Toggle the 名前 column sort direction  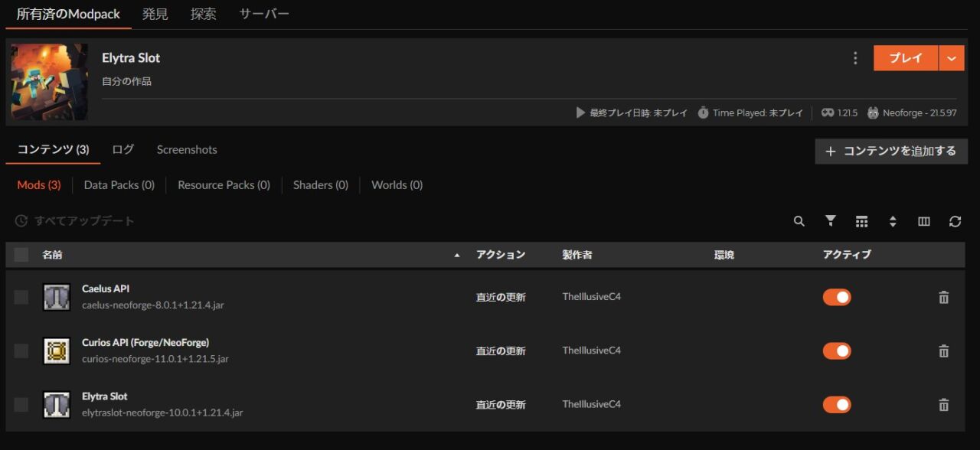(x=457, y=254)
